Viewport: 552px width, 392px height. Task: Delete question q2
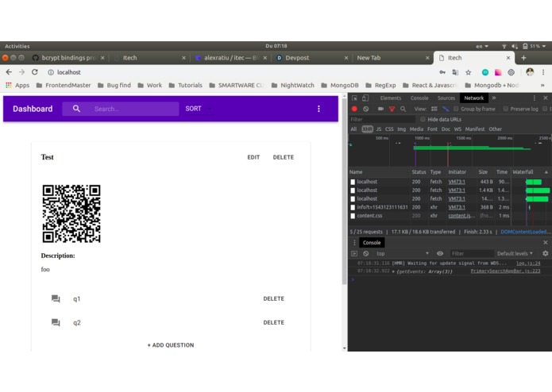click(x=273, y=322)
